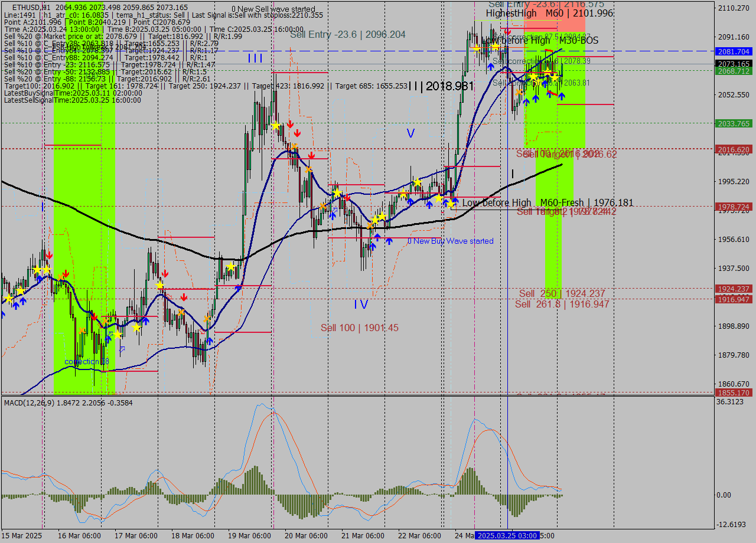The width and height of the screenshot is (756, 543).
Task: Click the black 2073.165 current price label
Action: point(733,63)
